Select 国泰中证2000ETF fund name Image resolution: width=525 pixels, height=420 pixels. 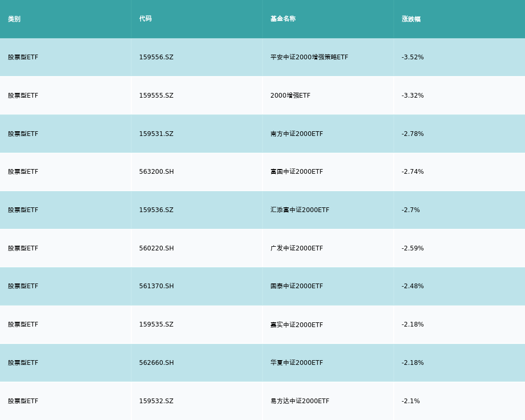click(x=297, y=286)
